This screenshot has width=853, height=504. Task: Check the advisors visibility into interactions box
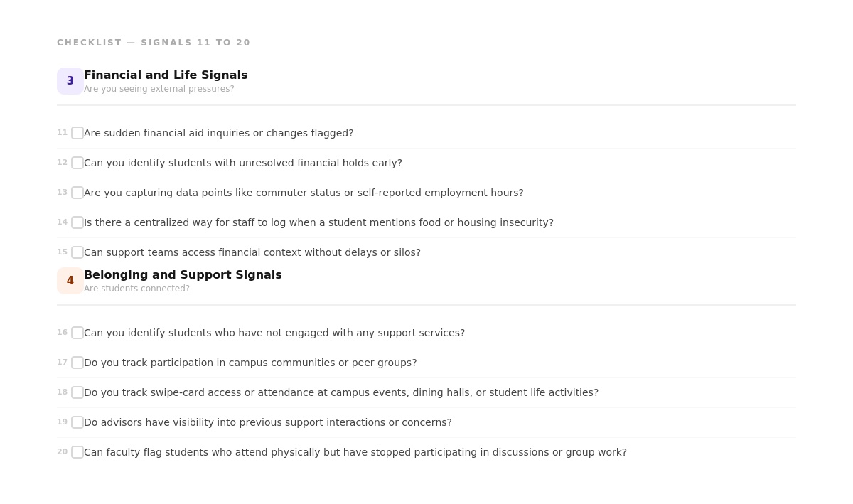(77, 422)
